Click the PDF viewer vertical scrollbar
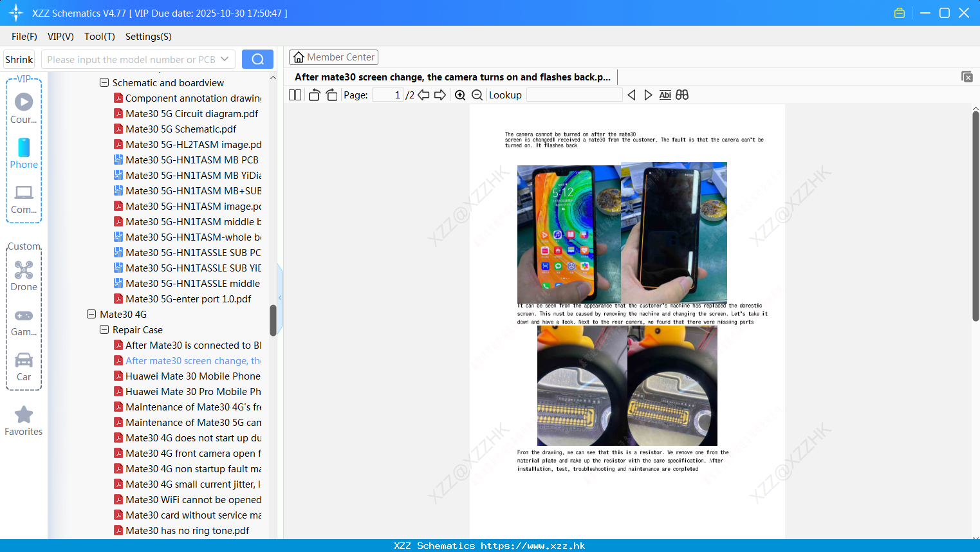 tap(975, 216)
